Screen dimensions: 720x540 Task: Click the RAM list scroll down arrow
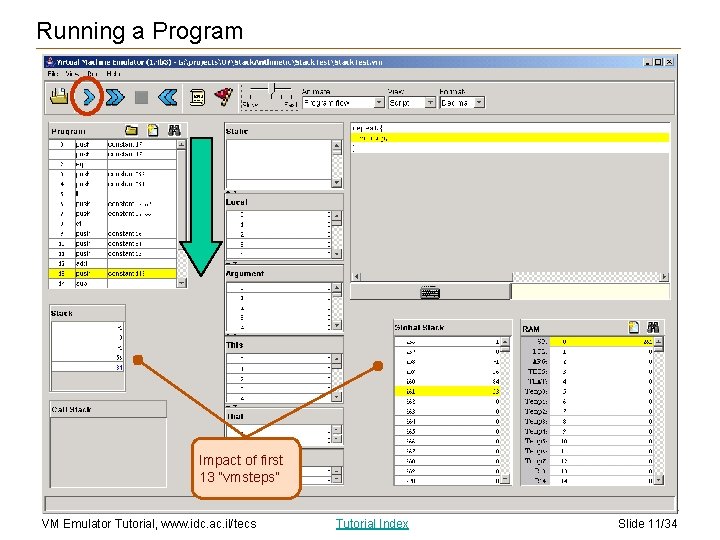(658, 480)
